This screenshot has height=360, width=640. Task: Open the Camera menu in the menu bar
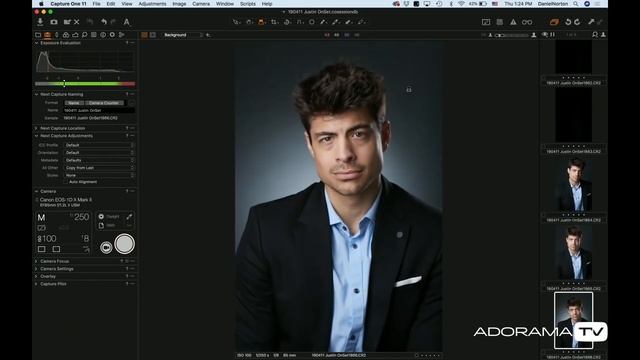click(201, 4)
